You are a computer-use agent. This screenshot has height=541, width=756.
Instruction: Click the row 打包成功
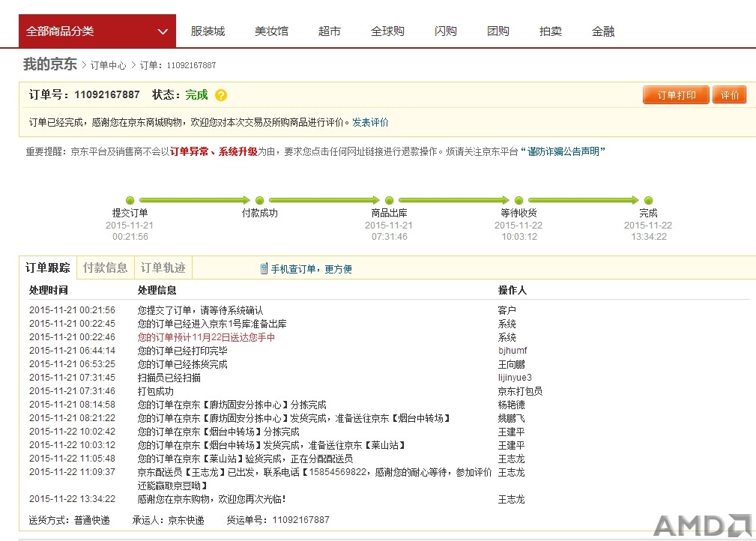155,391
